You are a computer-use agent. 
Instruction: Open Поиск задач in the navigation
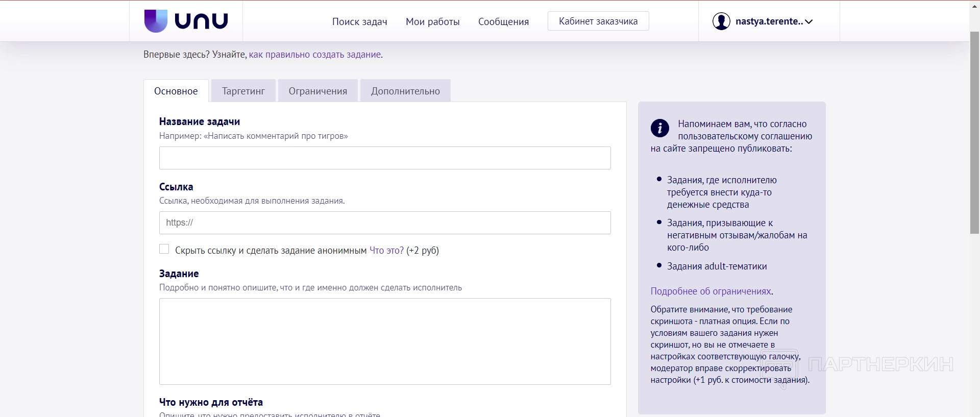click(x=359, y=21)
